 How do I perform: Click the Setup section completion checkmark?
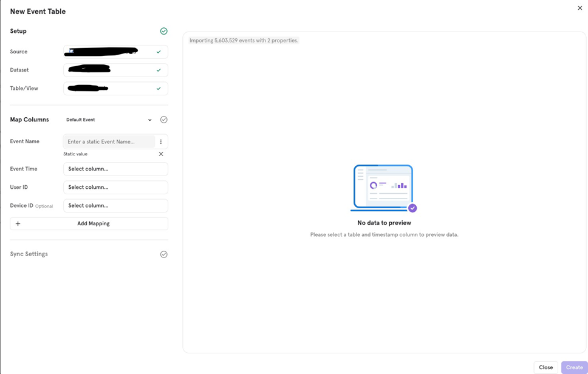pos(163,30)
